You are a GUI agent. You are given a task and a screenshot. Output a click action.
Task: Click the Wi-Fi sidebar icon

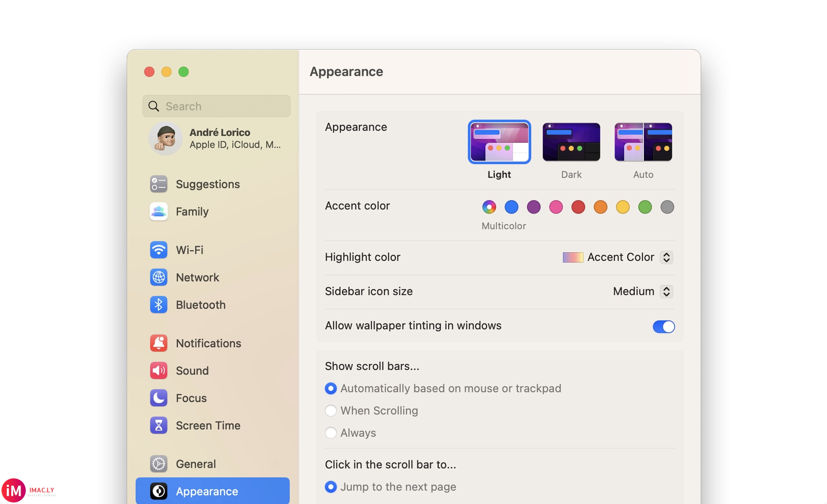tap(158, 250)
